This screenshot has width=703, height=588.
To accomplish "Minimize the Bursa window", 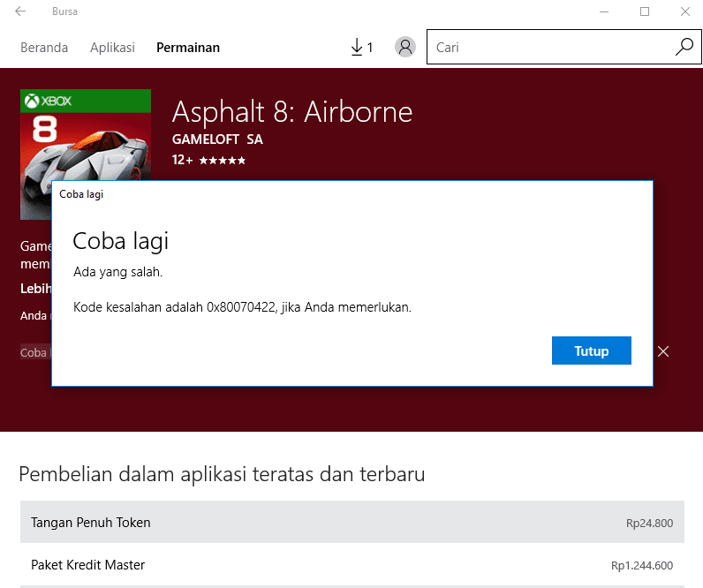I will (604, 11).
